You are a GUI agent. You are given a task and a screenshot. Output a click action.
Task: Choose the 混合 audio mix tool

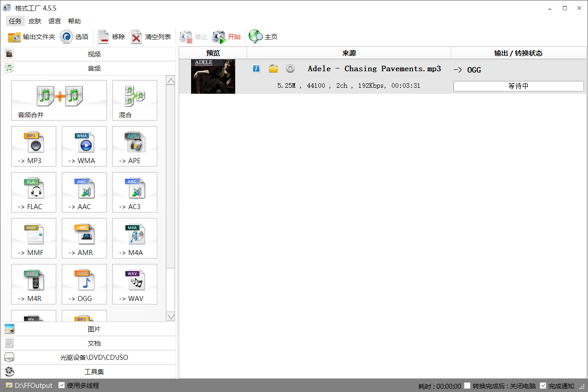pos(135,101)
